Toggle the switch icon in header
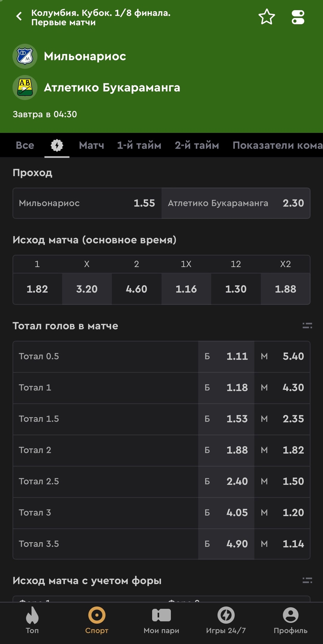323x644 pixels. point(298,17)
